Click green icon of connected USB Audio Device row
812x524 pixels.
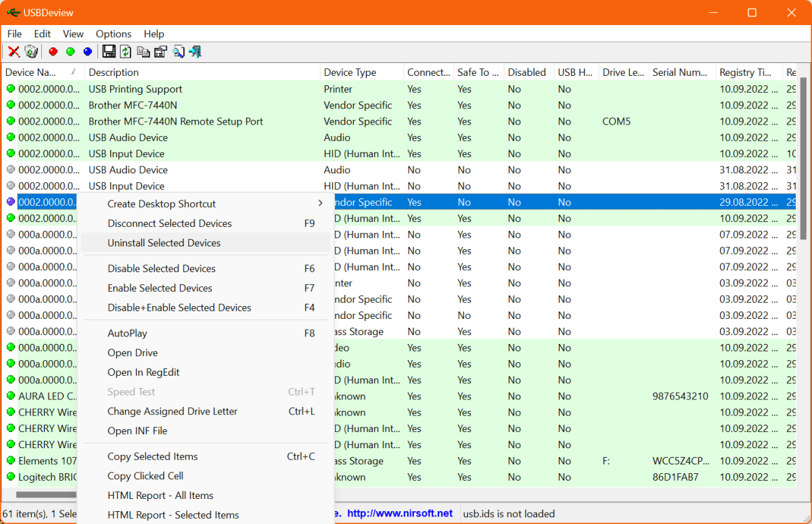[x=11, y=137]
